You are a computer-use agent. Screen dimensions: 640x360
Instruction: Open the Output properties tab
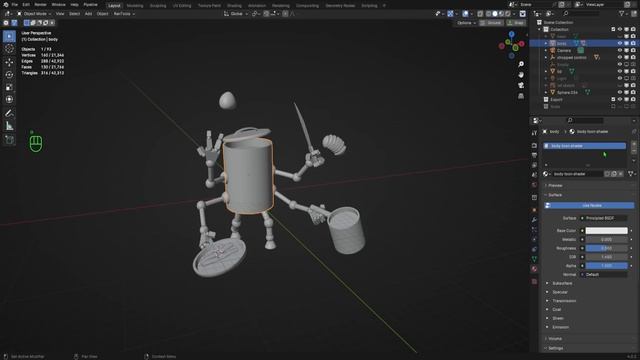click(534, 155)
